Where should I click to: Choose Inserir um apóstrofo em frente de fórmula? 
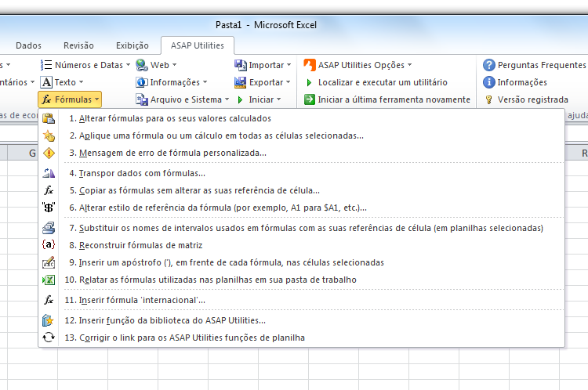(x=302, y=262)
